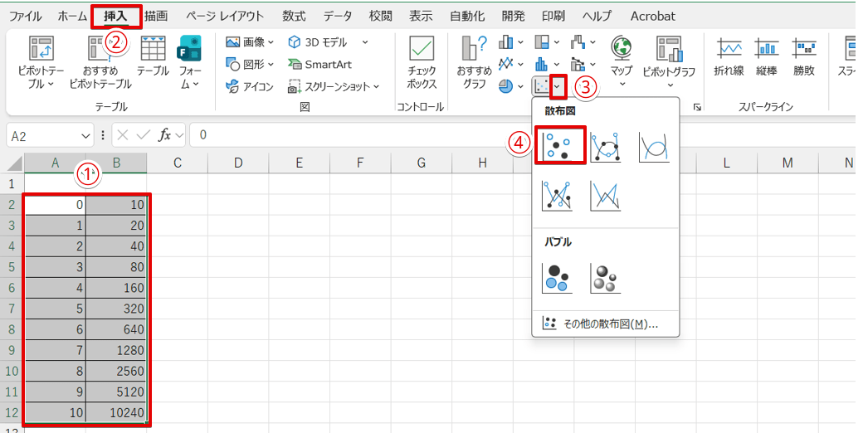Open おすすめグラフ recommended charts
This screenshot has width=868, height=433.
475,63
